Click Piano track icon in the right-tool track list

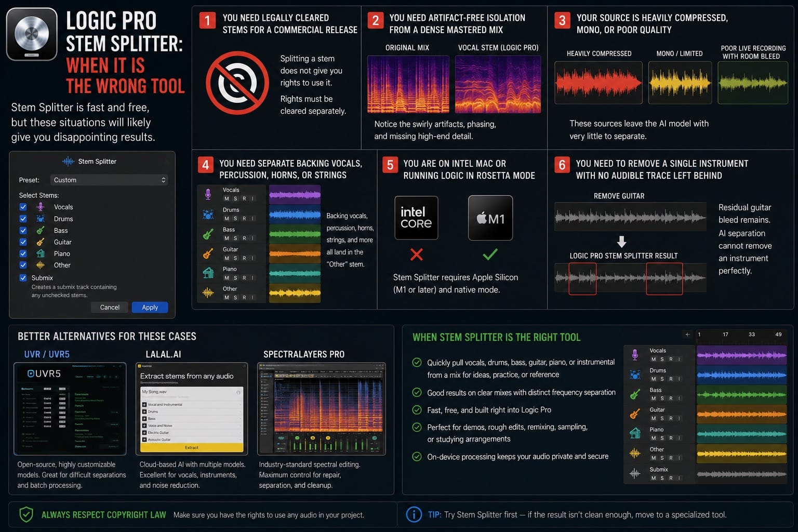(x=635, y=433)
